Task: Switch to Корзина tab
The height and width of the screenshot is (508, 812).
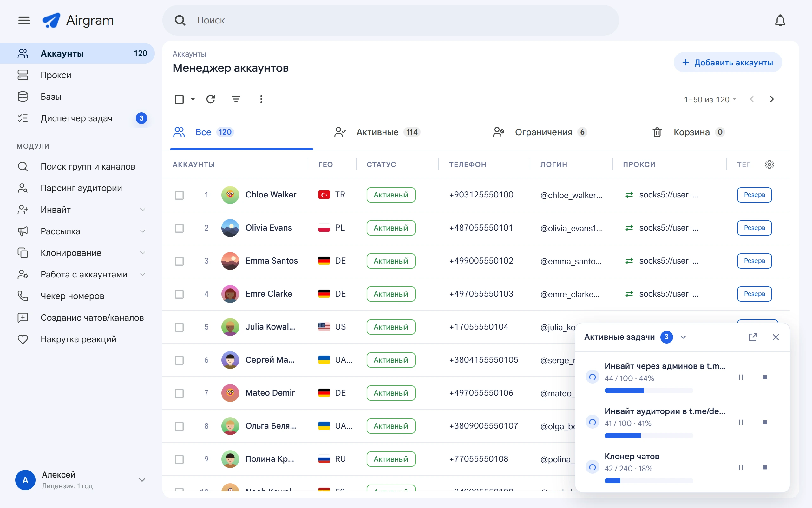Action: click(x=689, y=132)
